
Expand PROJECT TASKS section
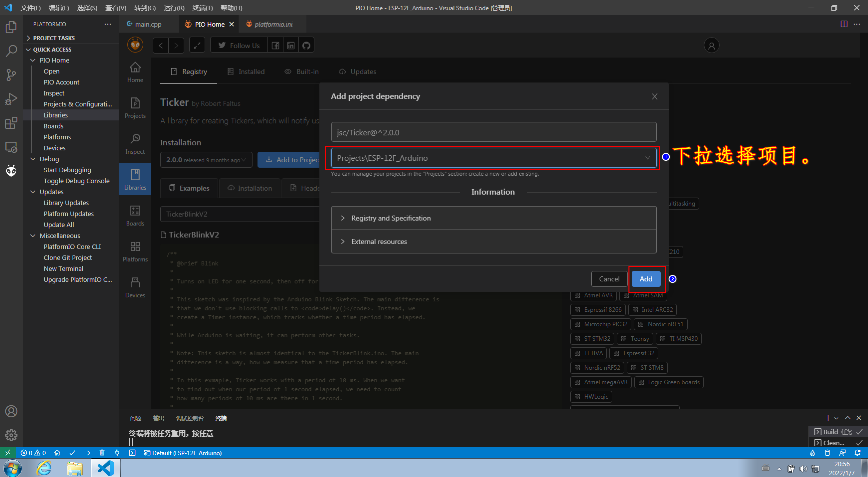(x=54, y=38)
